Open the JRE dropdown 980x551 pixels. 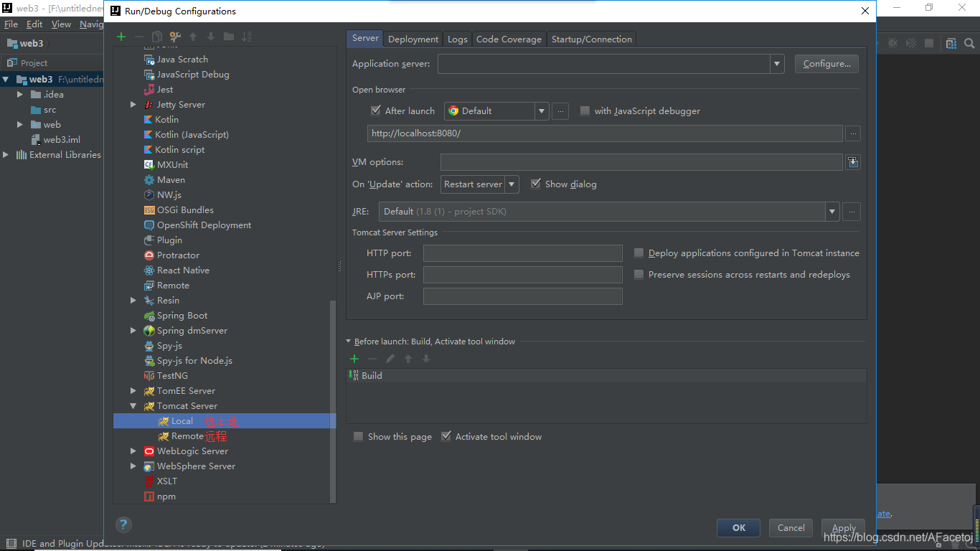(832, 212)
